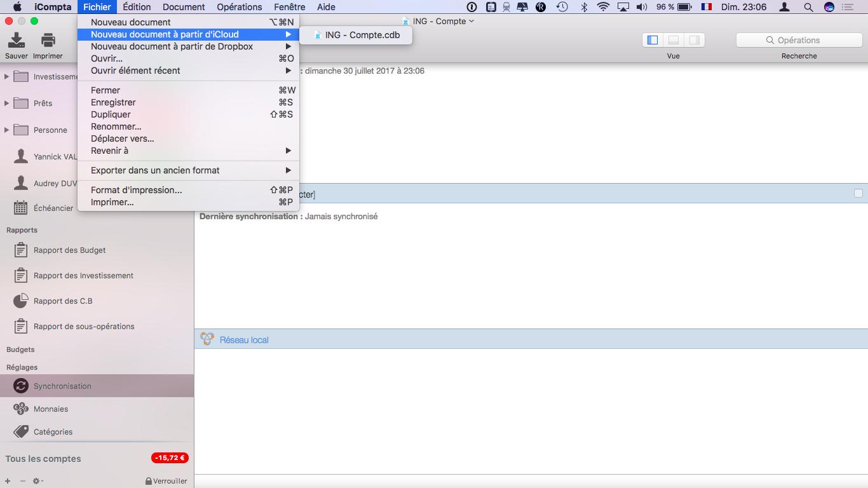Click the Réseau local link

tap(244, 340)
